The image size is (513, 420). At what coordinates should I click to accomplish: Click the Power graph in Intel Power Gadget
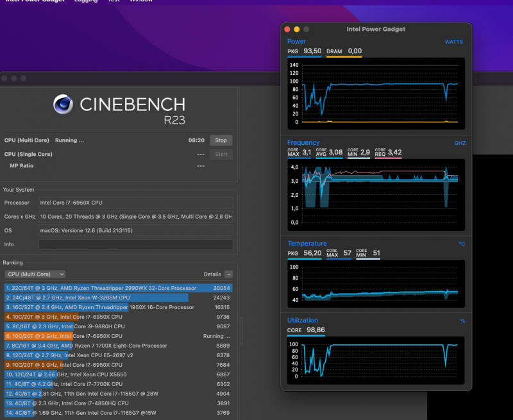coord(376,94)
